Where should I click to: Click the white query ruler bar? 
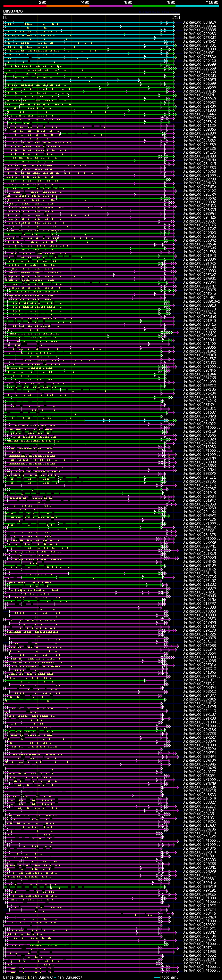pos(92,15)
